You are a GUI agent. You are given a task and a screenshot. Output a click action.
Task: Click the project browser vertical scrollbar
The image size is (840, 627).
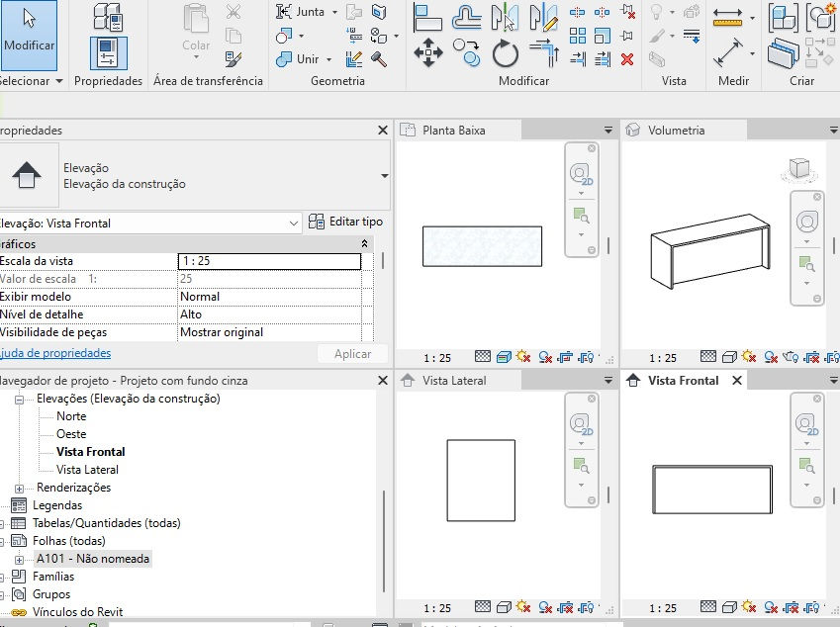coord(384,541)
